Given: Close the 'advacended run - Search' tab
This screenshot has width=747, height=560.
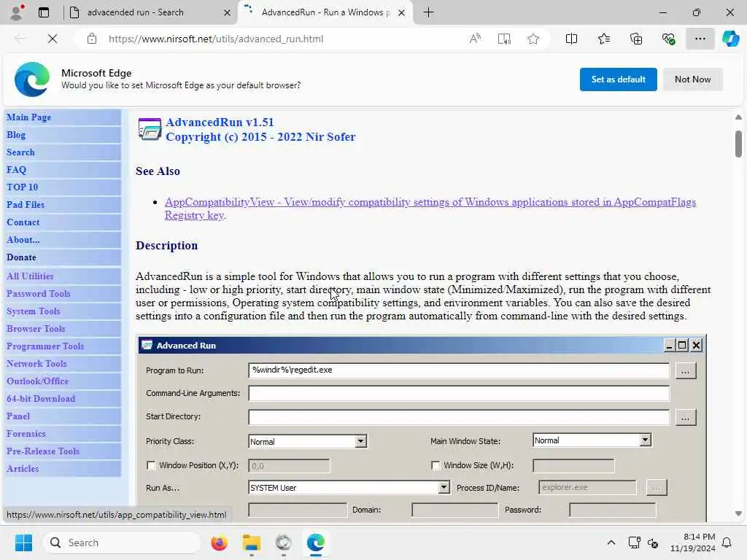Looking at the screenshot, I should coord(228,13).
